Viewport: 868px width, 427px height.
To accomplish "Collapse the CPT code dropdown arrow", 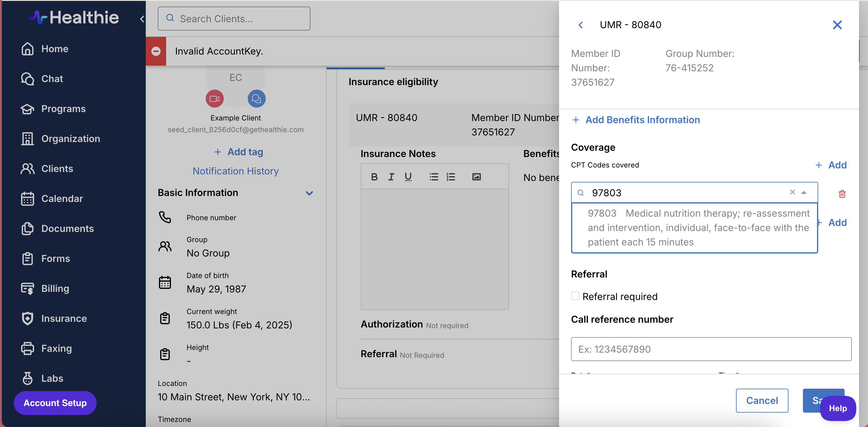I will (x=804, y=193).
